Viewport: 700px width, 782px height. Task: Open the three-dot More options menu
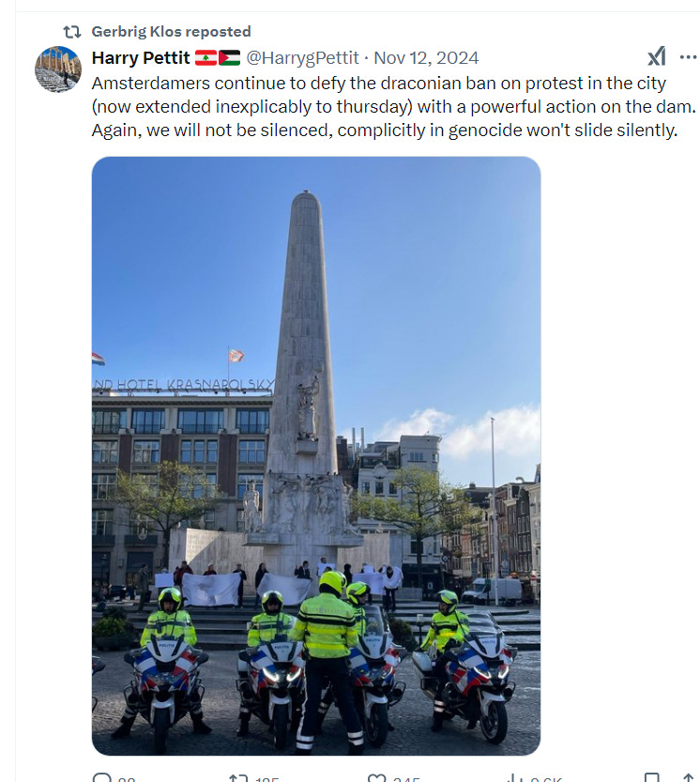(688, 57)
